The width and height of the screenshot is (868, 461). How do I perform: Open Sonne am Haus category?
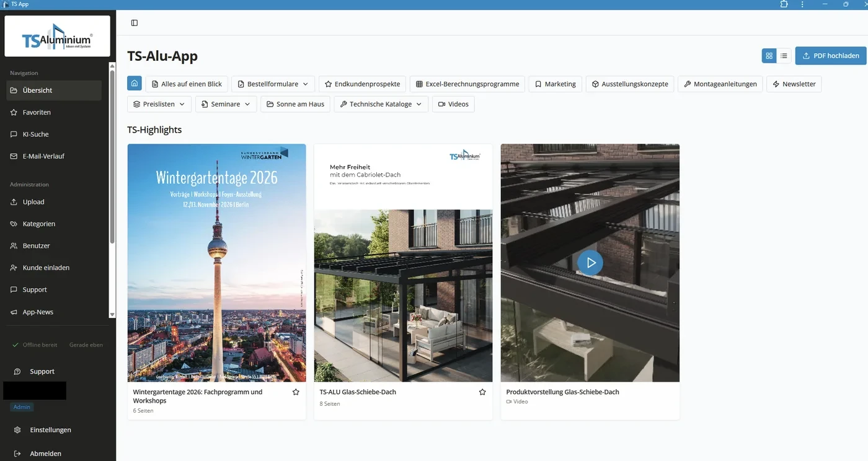[295, 104]
